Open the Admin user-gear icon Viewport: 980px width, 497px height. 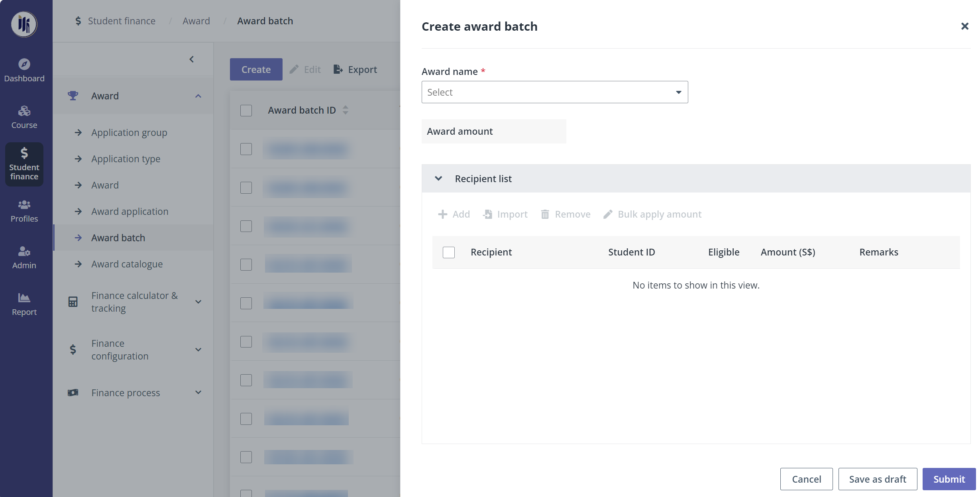pyautogui.click(x=24, y=251)
